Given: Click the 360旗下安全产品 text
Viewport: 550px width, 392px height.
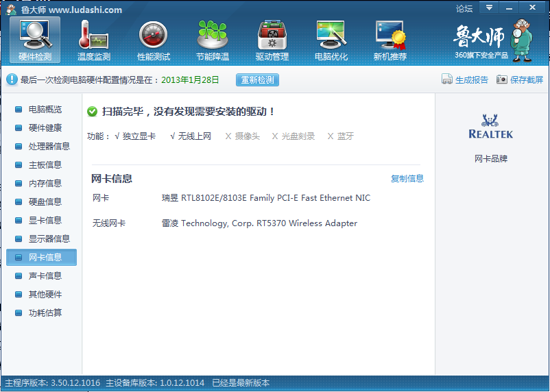Looking at the screenshot, I should pos(481,56).
